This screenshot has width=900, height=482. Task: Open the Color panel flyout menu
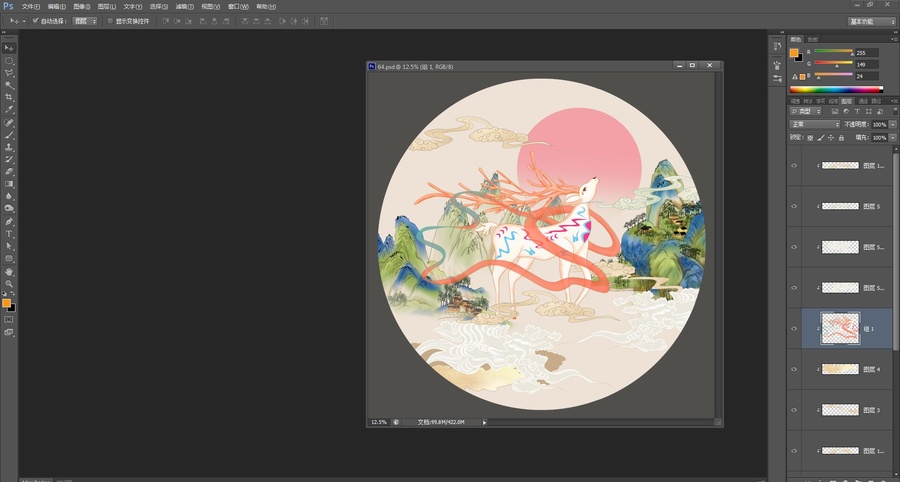click(x=894, y=39)
